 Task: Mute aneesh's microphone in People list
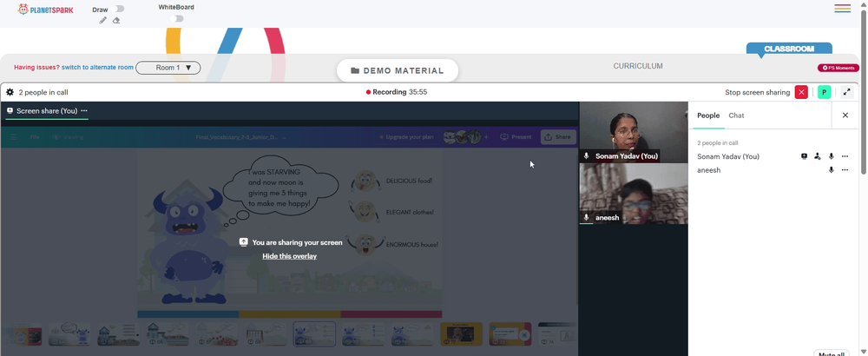[831, 170]
